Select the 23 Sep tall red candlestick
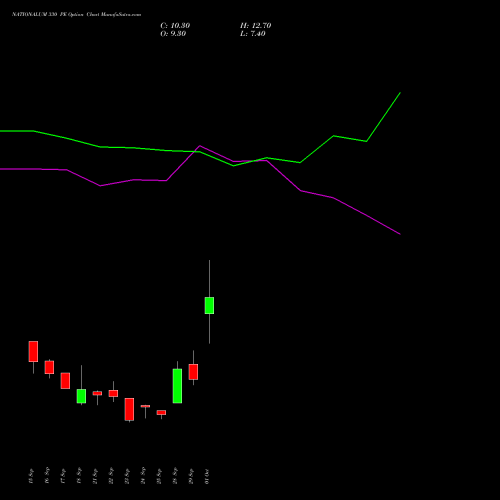Viewport: 500px width, 500px height. (129, 409)
